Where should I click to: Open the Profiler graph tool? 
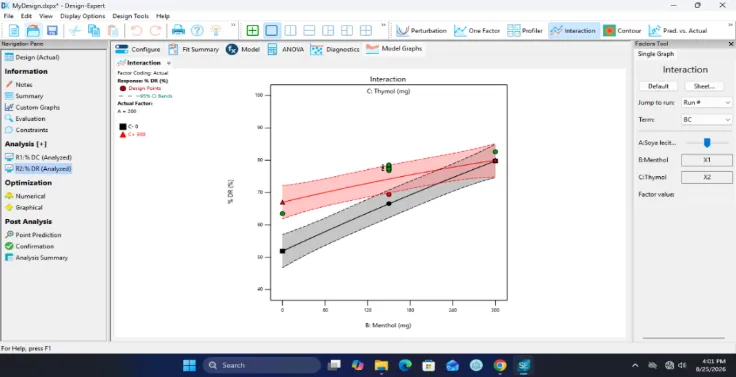(x=525, y=31)
